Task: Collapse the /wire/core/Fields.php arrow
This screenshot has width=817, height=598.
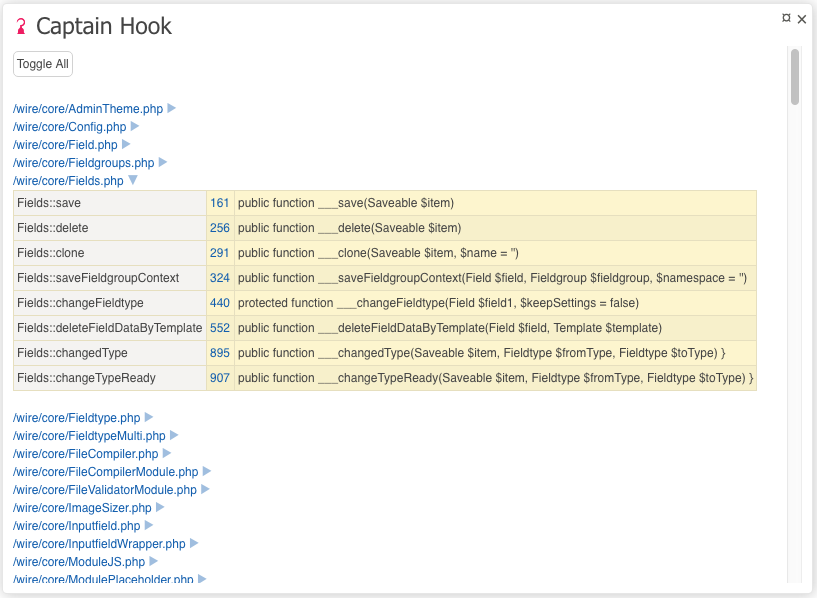Action: pos(133,180)
